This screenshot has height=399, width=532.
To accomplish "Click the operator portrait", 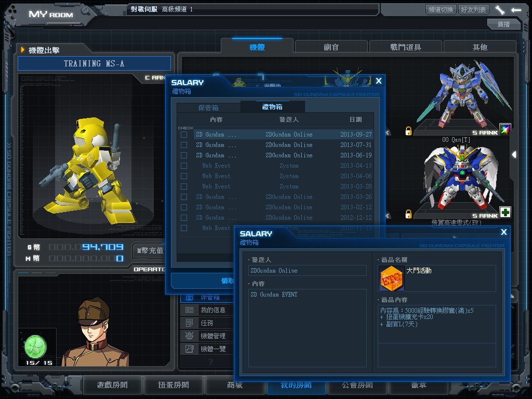I will coord(96,332).
